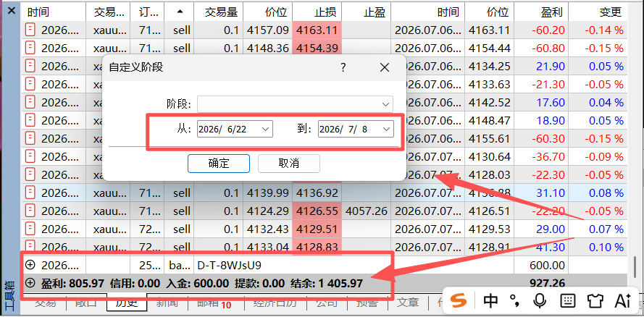Viewport: 644px width, 317px height.
Task: Click the Ai assistant icon
Action: (623, 300)
